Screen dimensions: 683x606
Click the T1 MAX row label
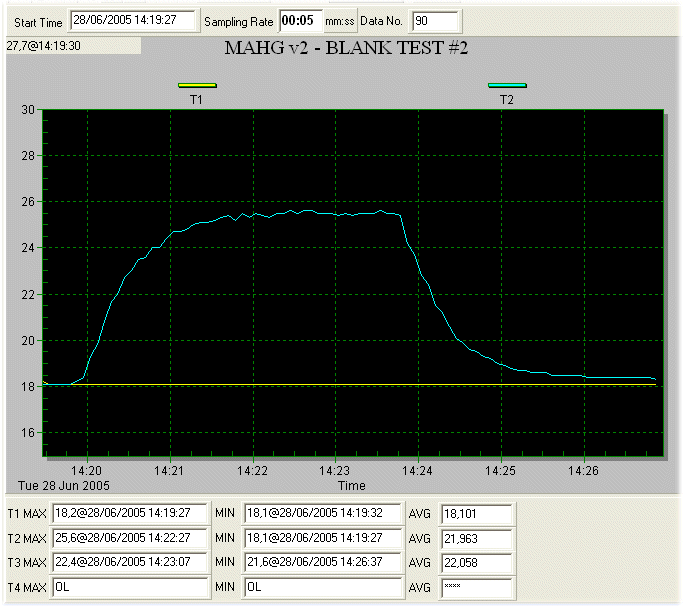pyautogui.click(x=27, y=514)
